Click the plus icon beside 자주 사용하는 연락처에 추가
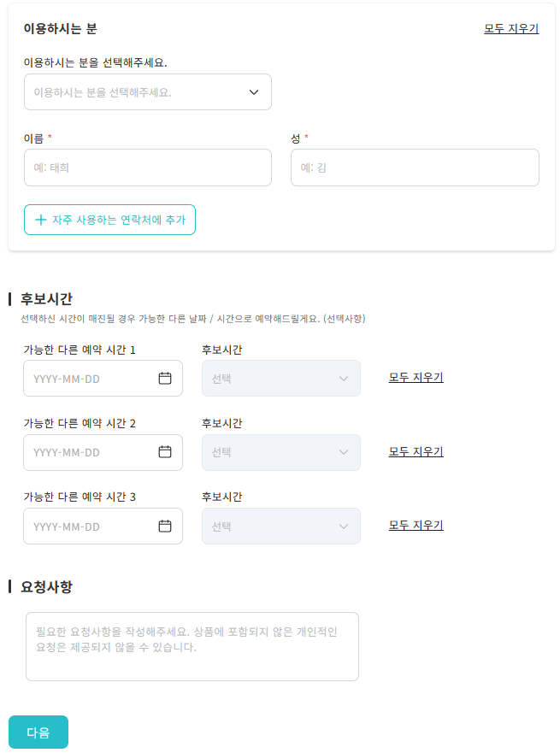This screenshot has height=753, width=560. [39, 220]
